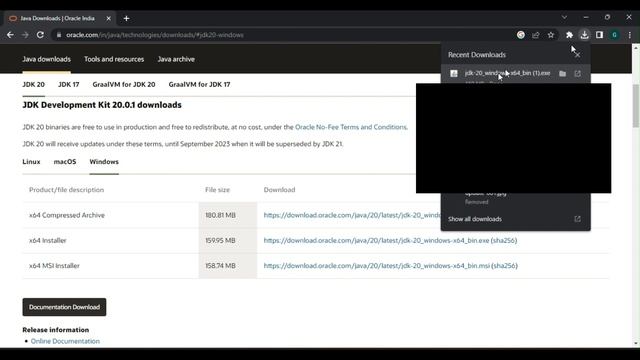Open Chrome three-dot menu
Image resolution: width=640 pixels, height=360 pixels.
pos(630,35)
